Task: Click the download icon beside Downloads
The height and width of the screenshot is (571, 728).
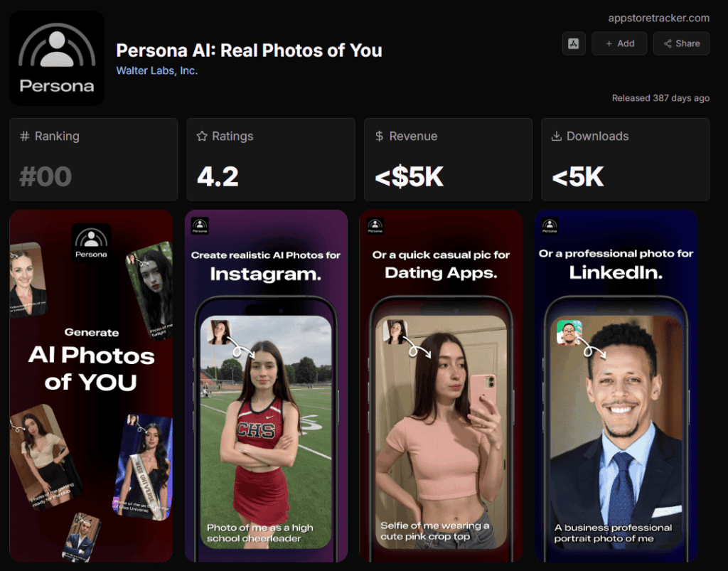Action: tap(556, 136)
